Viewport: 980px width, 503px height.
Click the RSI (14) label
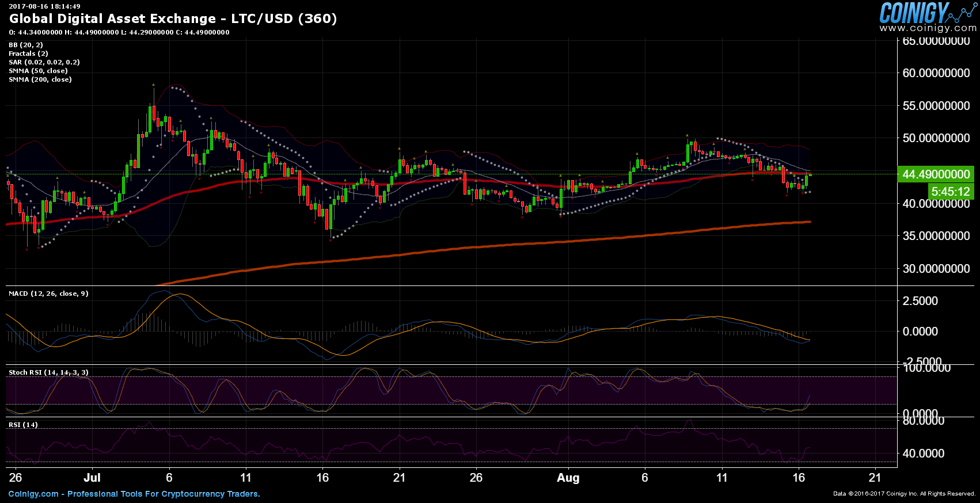[x=23, y=425]
